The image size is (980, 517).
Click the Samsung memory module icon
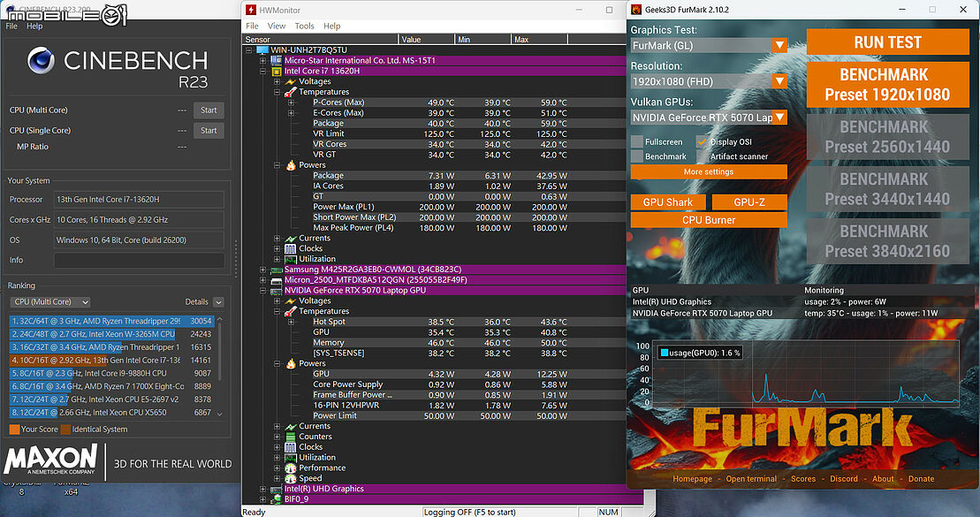[x=277, y=270]
